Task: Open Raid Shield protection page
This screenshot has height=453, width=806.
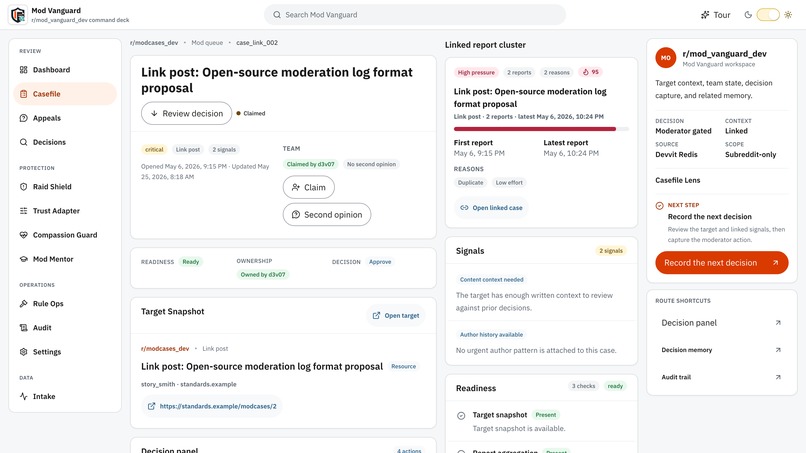Action: click(65, 187)
